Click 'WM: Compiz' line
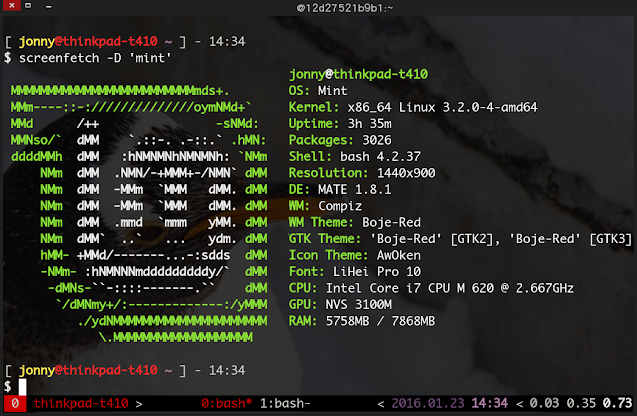The image size is (637, 416). pos(325,206)
